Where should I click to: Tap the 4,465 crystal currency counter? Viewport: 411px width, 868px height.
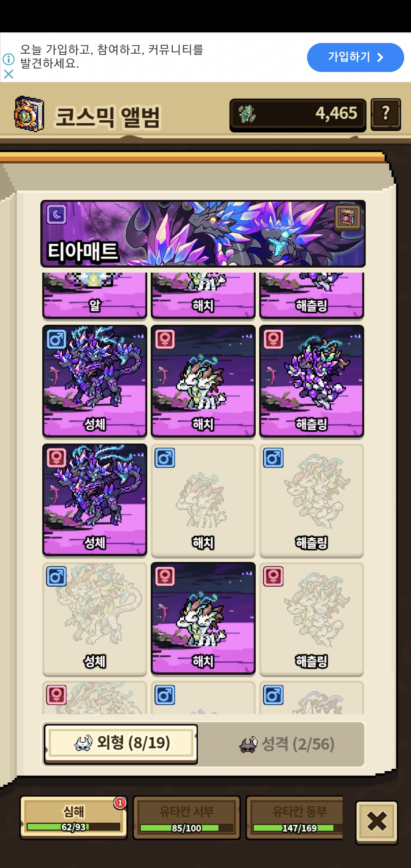[298, 115]
